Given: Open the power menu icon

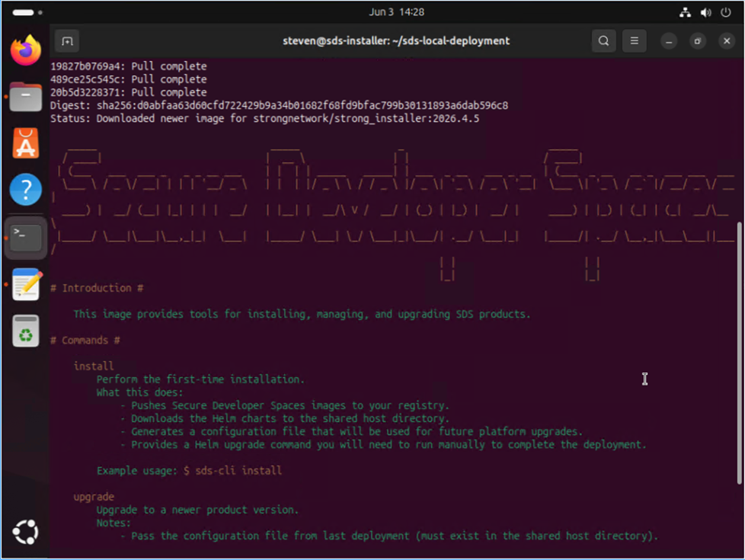Looking at the screenshot, I should 725,12.
